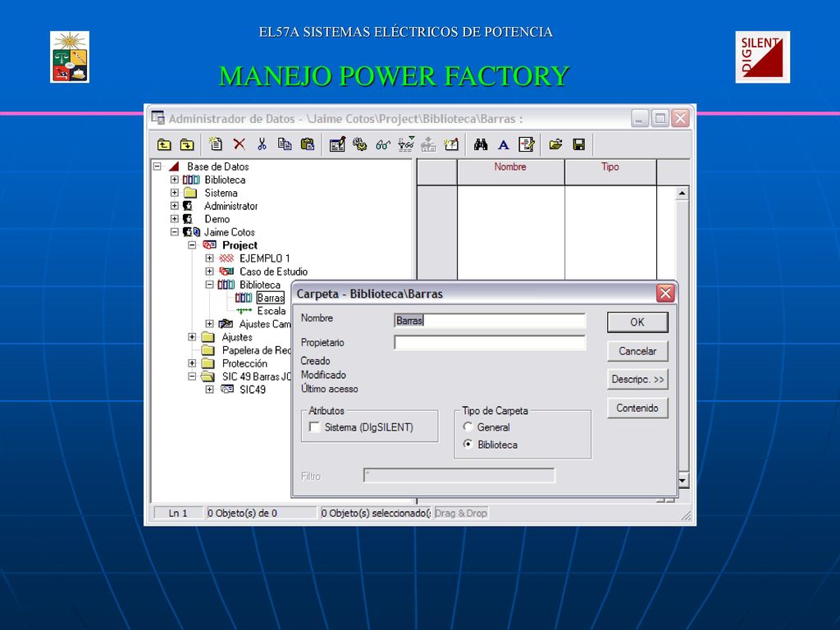The width and height of the screenshot is (840, 630).
Task: Save with the floppy disk icon
Action: pos(578,144)
